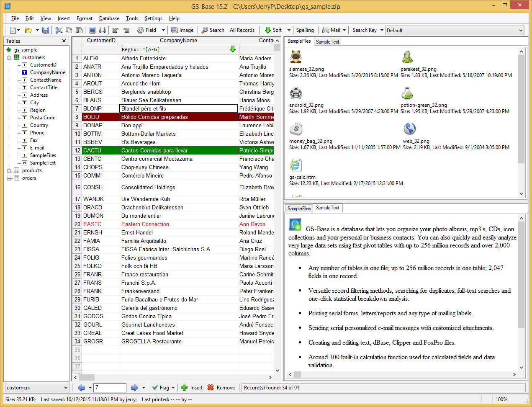
Task: Open the Insert menu
Action: coord(64,18)
